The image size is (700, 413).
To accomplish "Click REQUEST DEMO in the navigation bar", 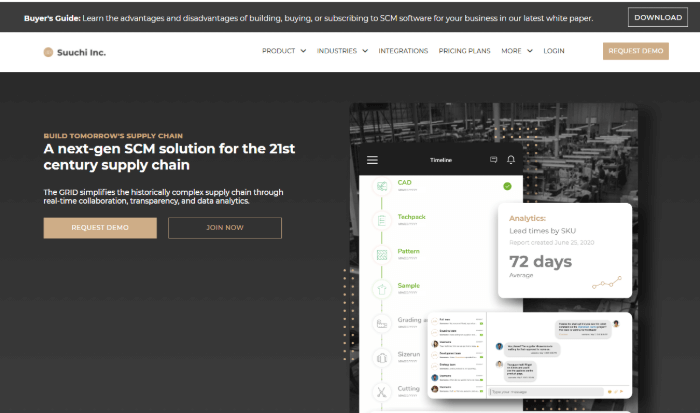I will pyautogui.click(x=636, y=51).
